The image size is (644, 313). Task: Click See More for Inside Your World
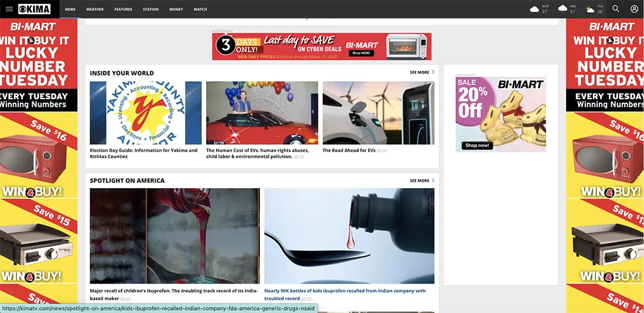pyautogui.click(x=422, y=73)
